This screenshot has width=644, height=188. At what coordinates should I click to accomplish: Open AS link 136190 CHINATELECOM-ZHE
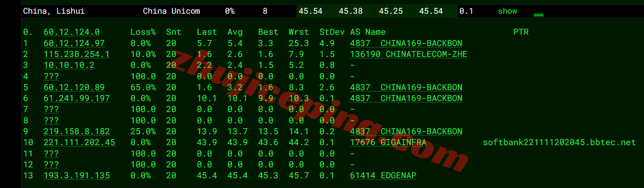pos(409,54)
